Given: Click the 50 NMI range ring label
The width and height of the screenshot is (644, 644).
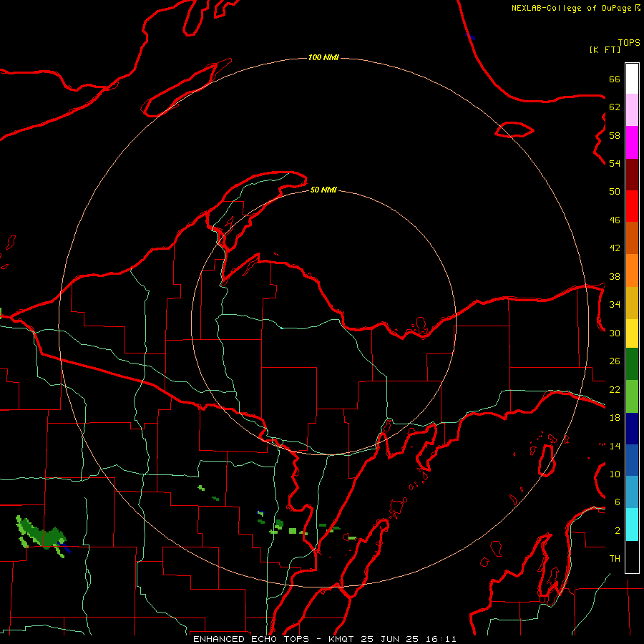Looking at the screenshot, I should [x=323, y=190].
